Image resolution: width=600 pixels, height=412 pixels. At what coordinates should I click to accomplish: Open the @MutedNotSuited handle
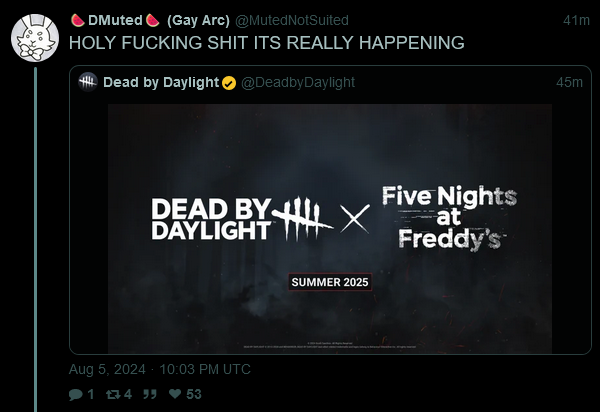tap(292, 20)
